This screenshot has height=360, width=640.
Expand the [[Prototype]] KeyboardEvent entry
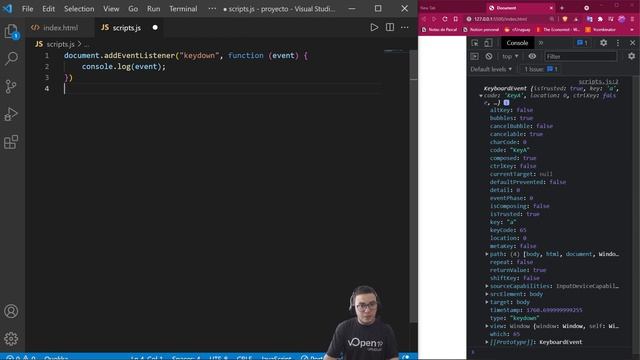pyautogui.click(x=487, y=342)
